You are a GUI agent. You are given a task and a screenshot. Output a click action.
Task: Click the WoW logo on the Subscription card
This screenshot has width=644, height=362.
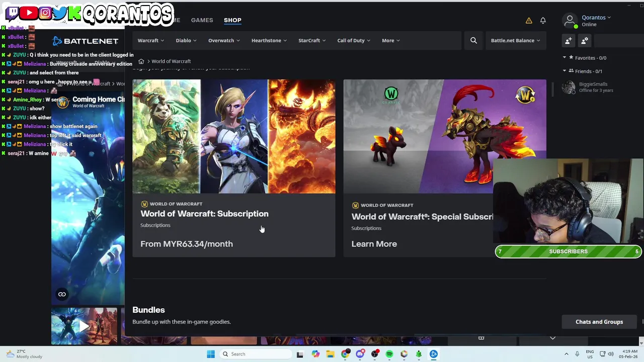coord(144,204)
